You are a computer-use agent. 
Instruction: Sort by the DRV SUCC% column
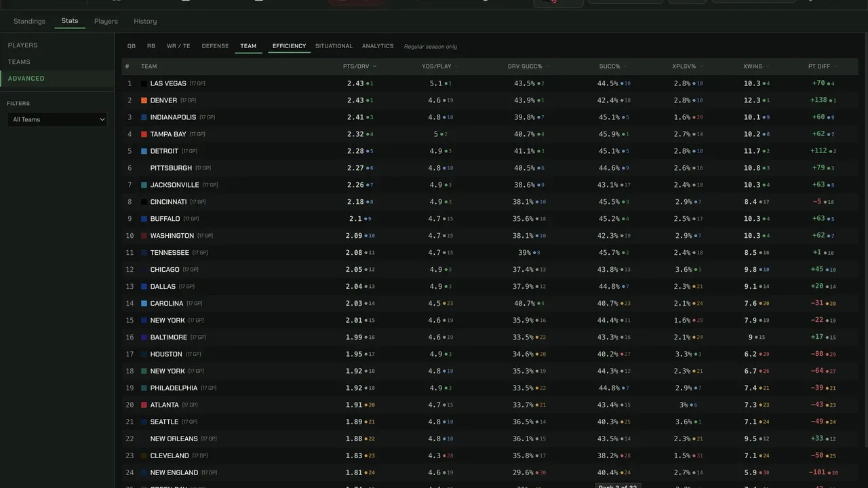[529, 66]
